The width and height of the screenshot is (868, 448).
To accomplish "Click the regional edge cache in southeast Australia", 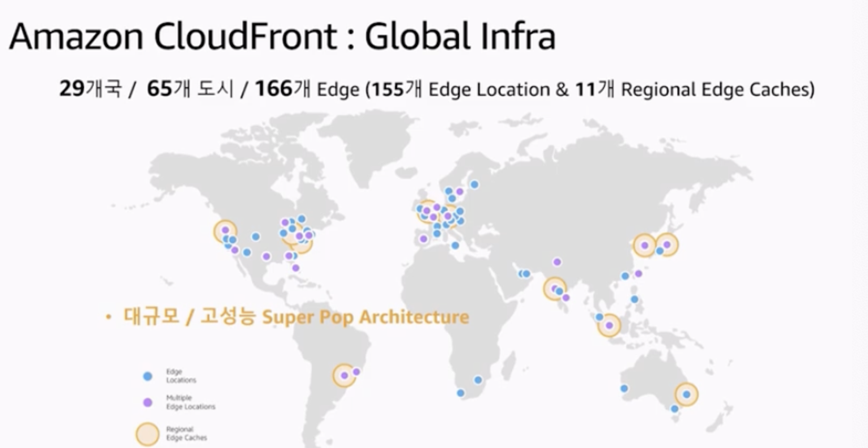I will click(x=687, y=395).
